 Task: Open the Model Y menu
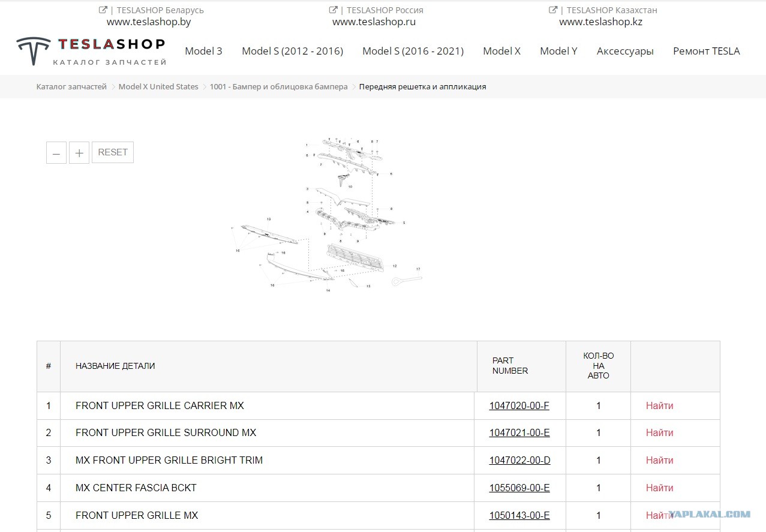[x=558, y=51]
